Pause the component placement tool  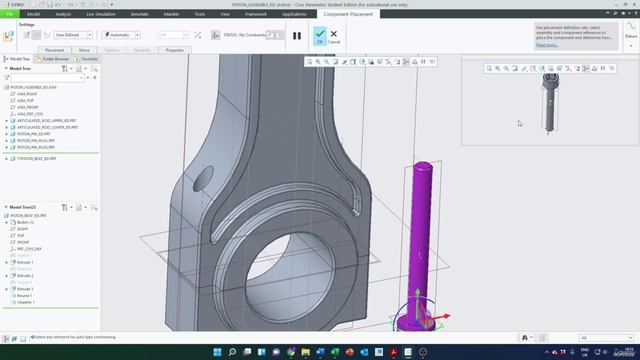tap(297, 36)
